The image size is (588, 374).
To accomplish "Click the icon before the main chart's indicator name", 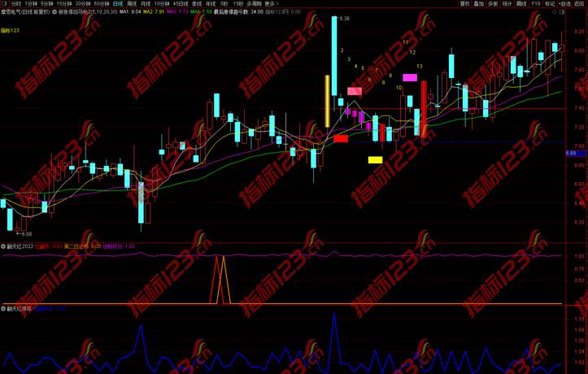I will [54, 12].
